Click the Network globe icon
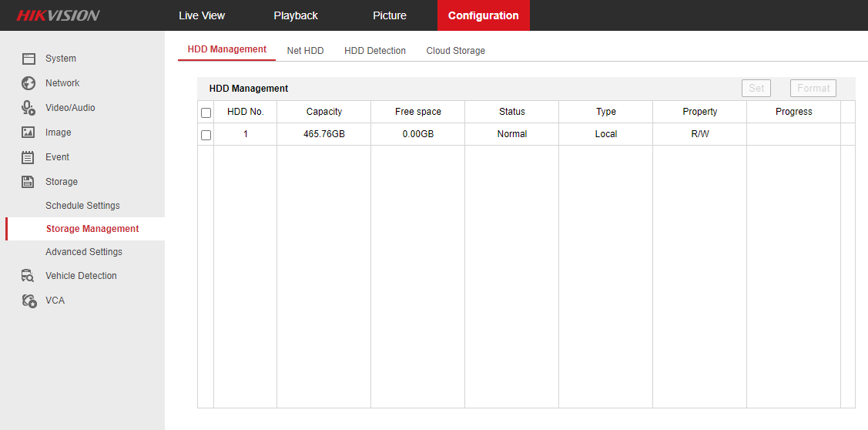 (28, 83)
